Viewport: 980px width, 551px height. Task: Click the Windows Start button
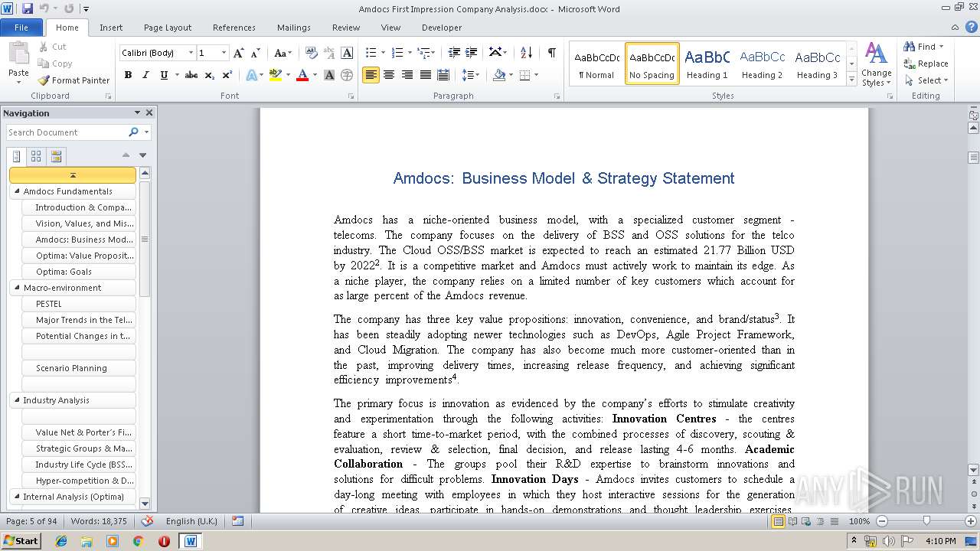(21, 540)
